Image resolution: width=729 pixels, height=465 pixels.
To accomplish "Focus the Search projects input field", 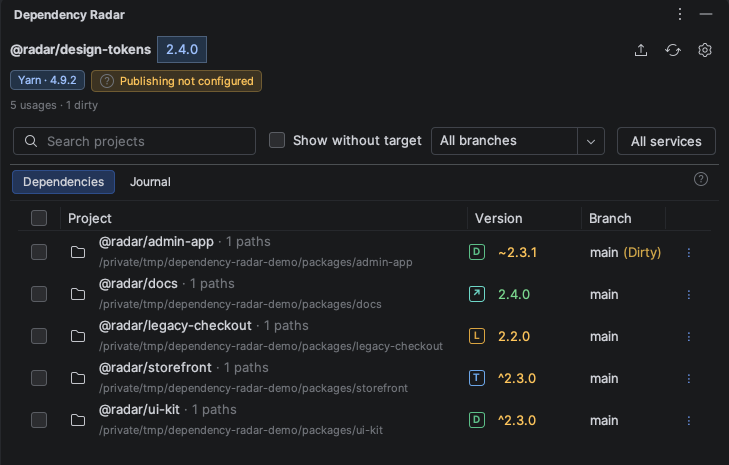I will coord(134,141).
